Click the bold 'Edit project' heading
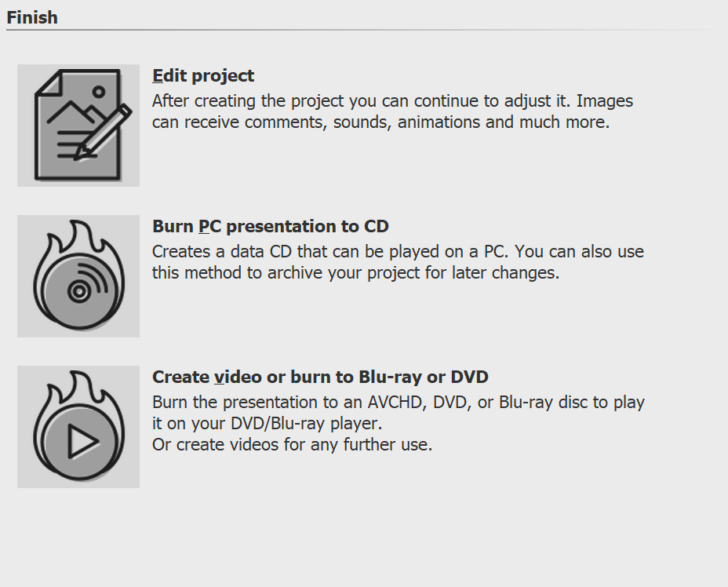Image resolution: width=728 pixels, height=587 pixels. pyautogui.click(x=202, y=75)
